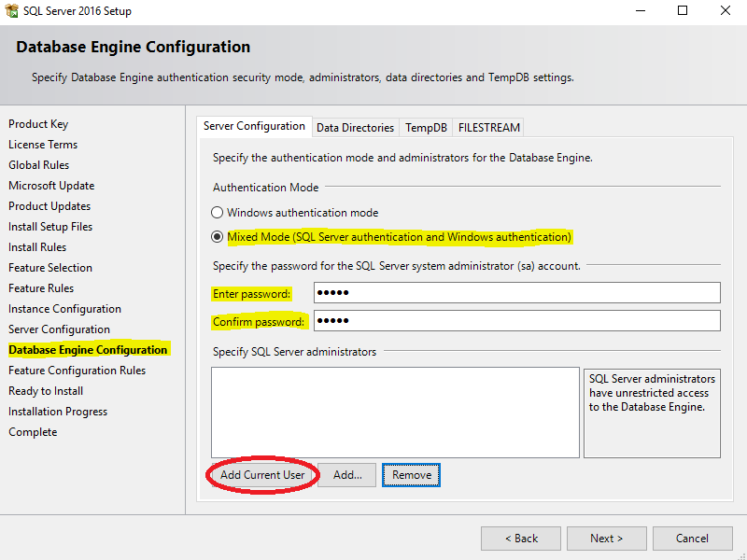Image resolution: width=747 pixels, height=560 pixels.
Task: Click the Remove button
Action: coord(411,475)
